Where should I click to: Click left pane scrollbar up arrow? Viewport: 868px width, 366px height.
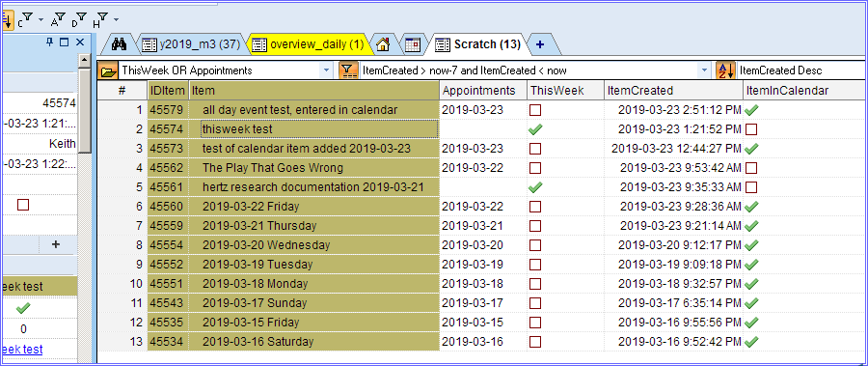click(x=84, y=60)
